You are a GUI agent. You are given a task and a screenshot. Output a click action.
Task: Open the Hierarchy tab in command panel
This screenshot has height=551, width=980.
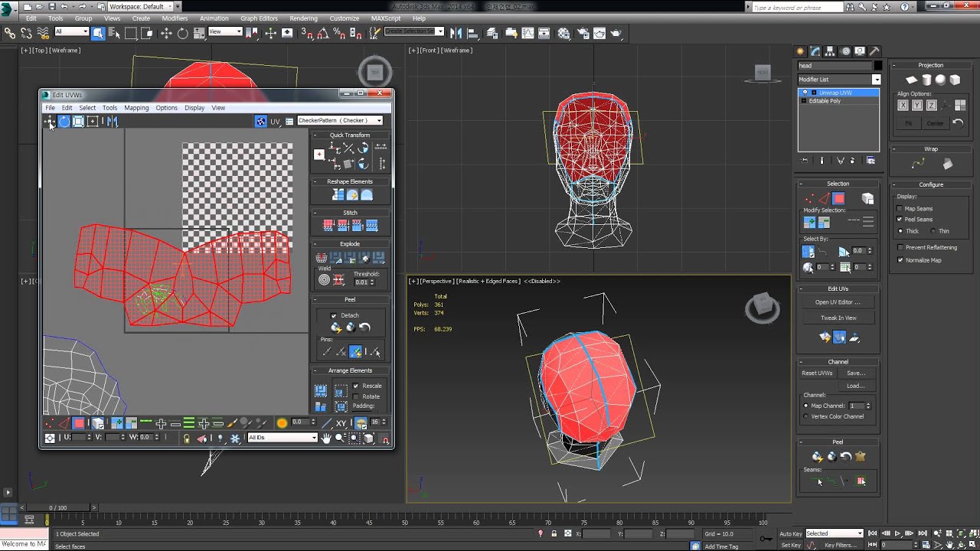click(x=830, y=51)
